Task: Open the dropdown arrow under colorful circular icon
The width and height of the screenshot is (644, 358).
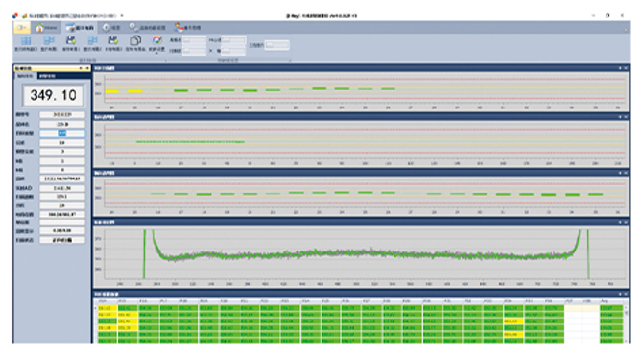Action: pyautogui.click(x=157, y=53)
